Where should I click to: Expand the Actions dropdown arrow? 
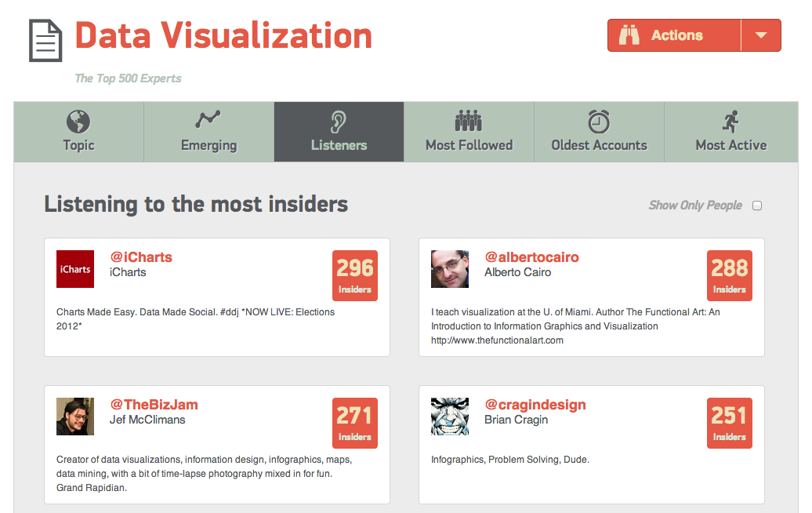pyautogui.click(x=760, y=35)
